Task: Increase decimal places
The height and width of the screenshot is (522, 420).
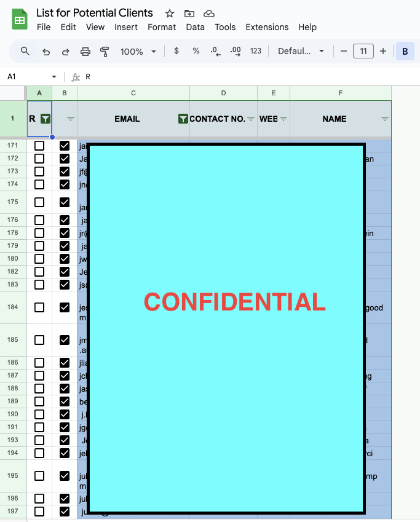Action: [x=236, y=51]
